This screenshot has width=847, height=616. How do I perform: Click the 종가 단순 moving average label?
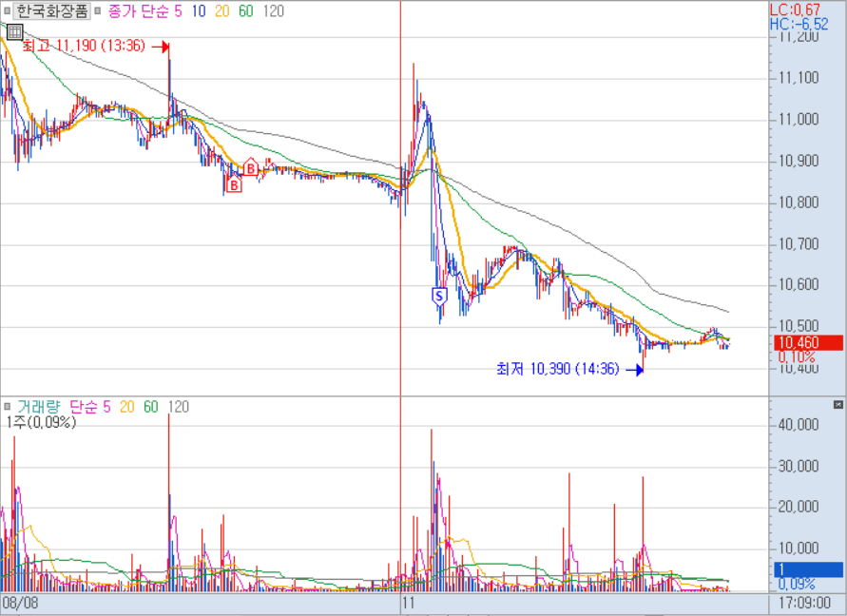click(x=140, y=11)
